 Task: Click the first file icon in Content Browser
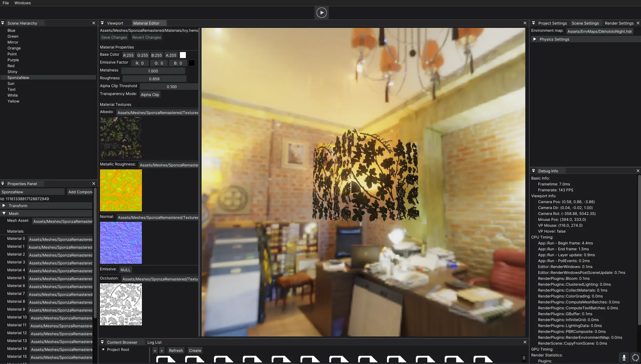166,359
